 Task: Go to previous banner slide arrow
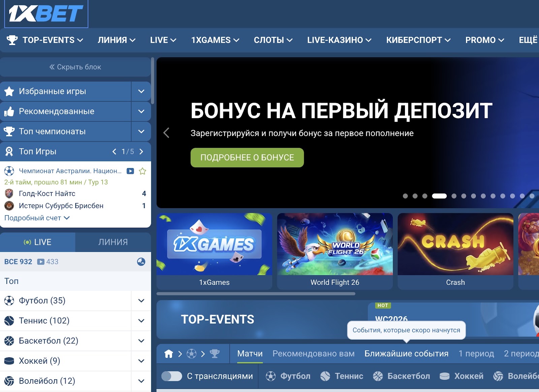pyautogui.click(x=166, y=133)
